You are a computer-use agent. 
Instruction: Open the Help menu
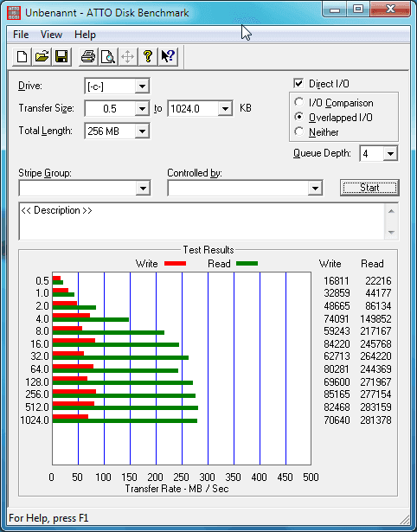coord(85,35)
